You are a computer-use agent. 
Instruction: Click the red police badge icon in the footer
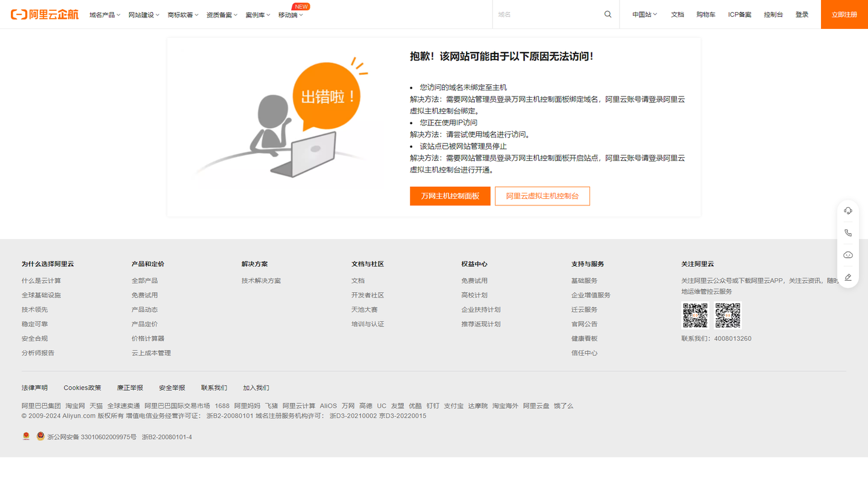click(x=26, y=436)
